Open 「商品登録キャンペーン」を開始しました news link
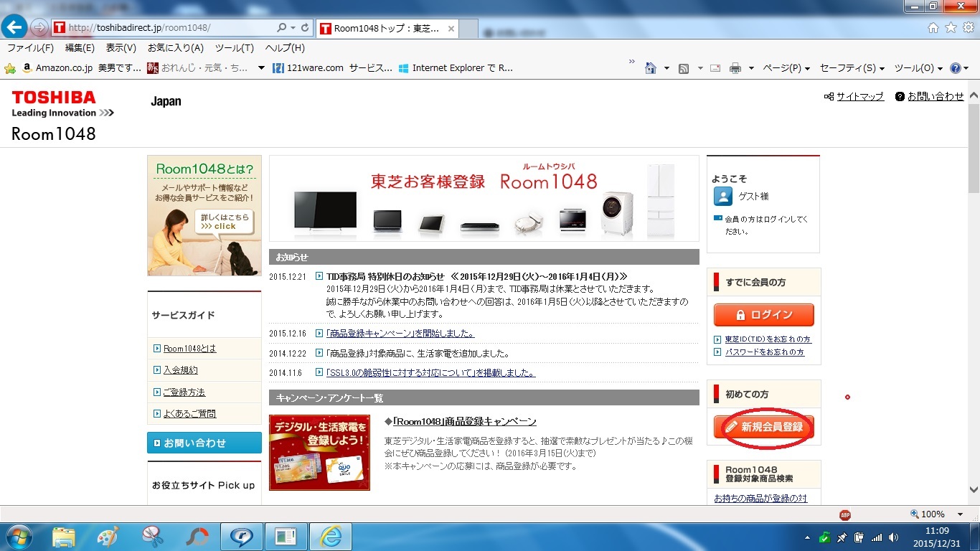 click(400, 334)
